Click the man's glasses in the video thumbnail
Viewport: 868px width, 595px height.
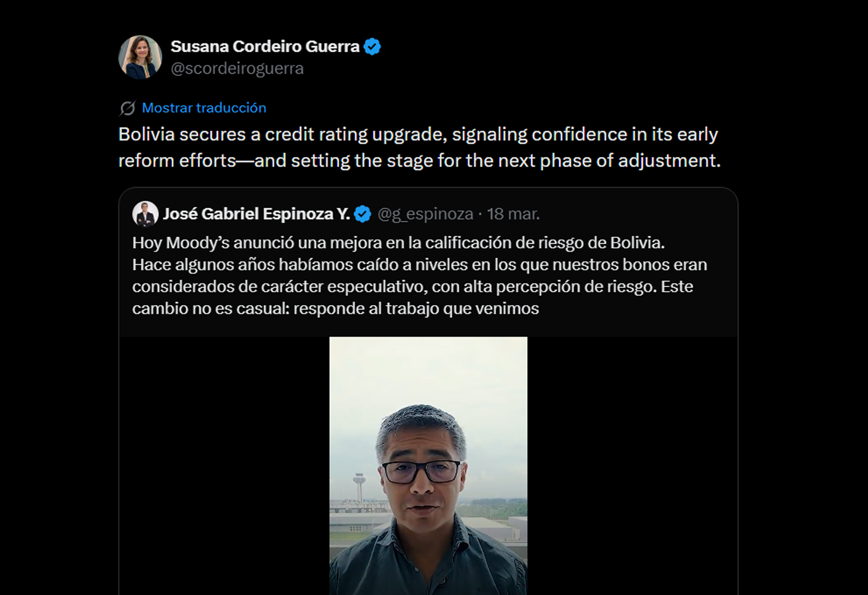pyautogui.click(x=421, y=472)
